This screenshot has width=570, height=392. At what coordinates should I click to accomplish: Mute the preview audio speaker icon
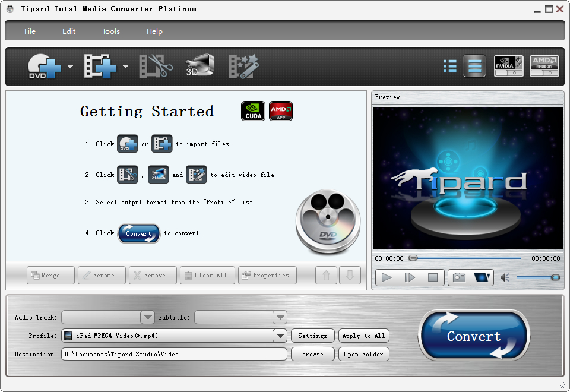[x=505, y=278]
